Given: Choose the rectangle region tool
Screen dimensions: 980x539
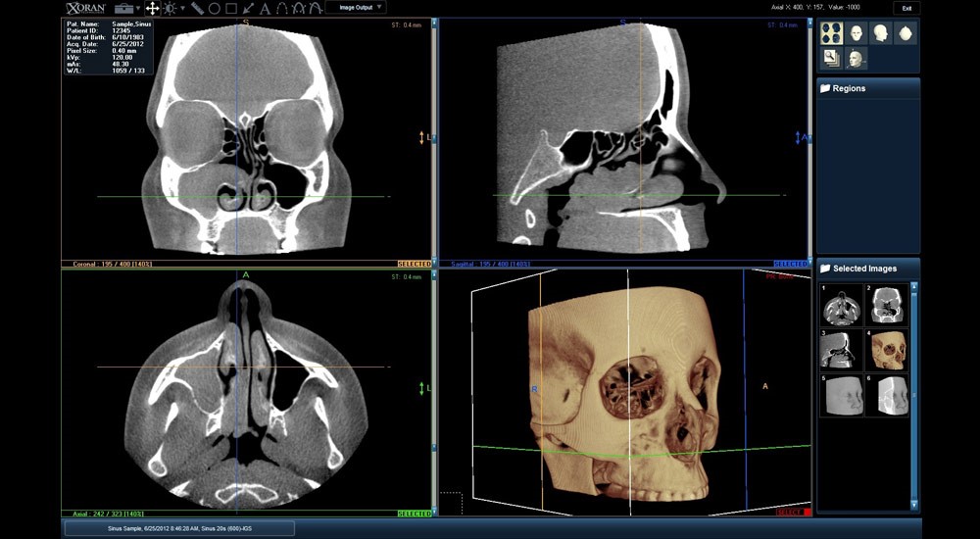Looking at the screenshot, I should pos(230,8).
